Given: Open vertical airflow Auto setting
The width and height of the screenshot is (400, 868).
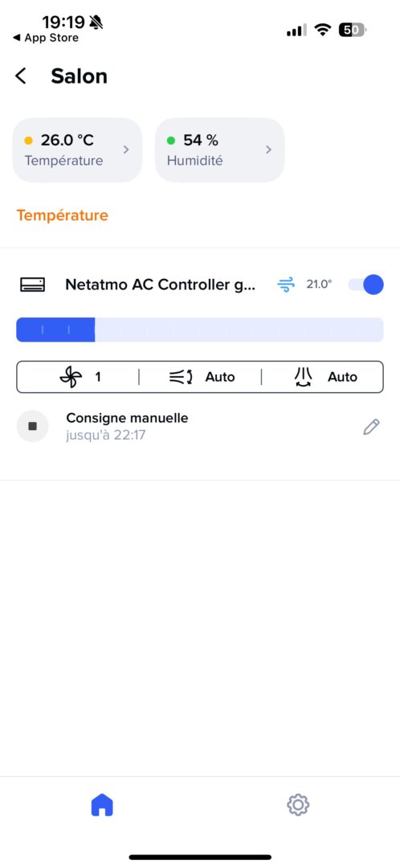Looking at the screenshot, I should coord(325,377).
